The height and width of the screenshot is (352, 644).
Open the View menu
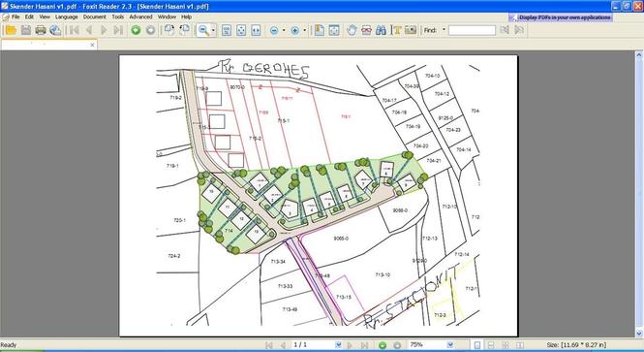pyautogui.click(x=45, y=16)
